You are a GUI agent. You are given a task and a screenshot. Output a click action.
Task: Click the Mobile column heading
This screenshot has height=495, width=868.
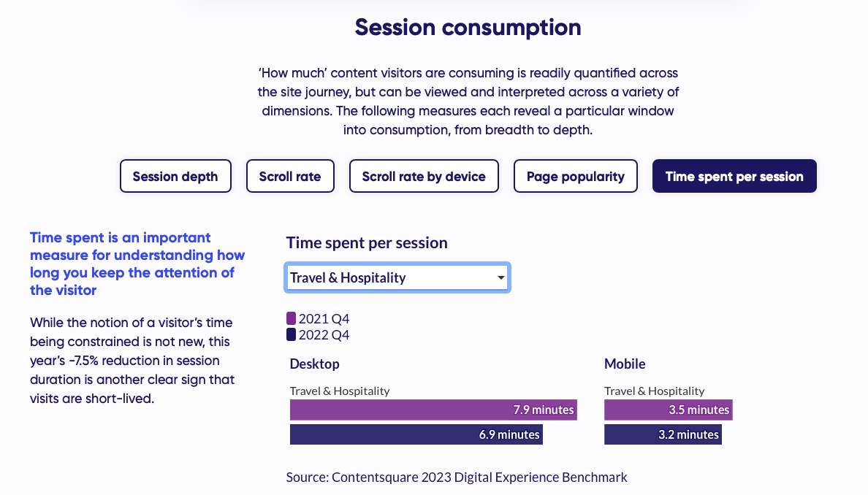(x=625, y=364)
